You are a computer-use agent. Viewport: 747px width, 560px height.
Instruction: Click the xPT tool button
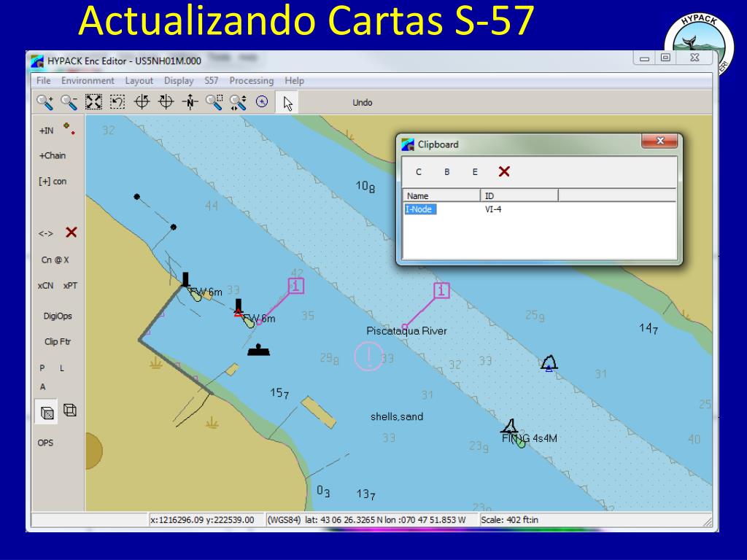pyautogui.click(x=70, y=286)
